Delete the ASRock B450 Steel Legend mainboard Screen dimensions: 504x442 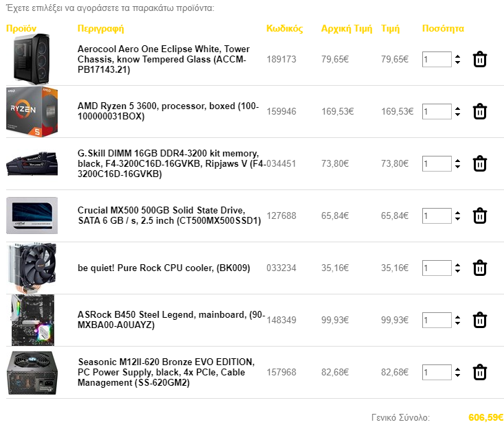[479, 321]
